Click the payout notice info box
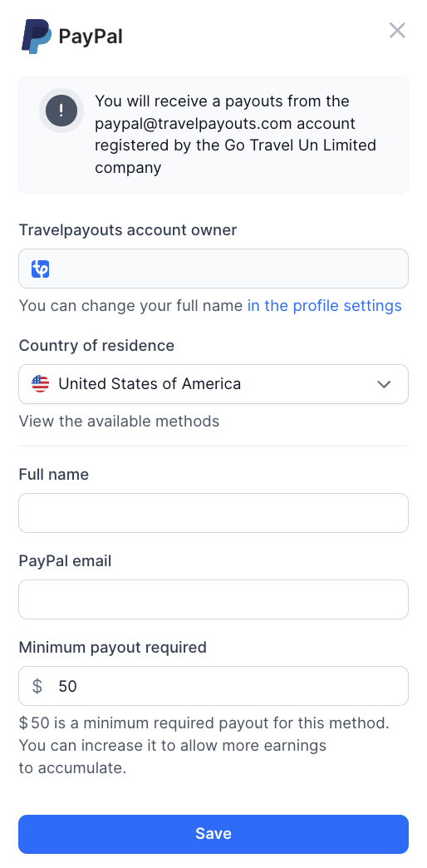This screenshot has width=427, height=868. click(x=213, y=135)
